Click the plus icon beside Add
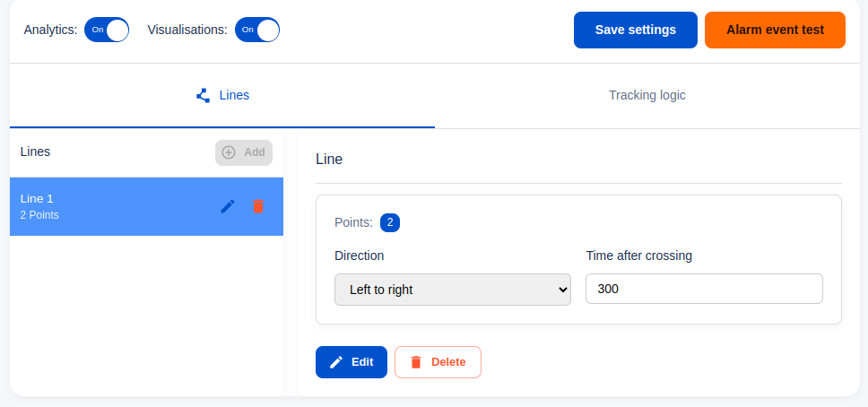 coord(229,152)
